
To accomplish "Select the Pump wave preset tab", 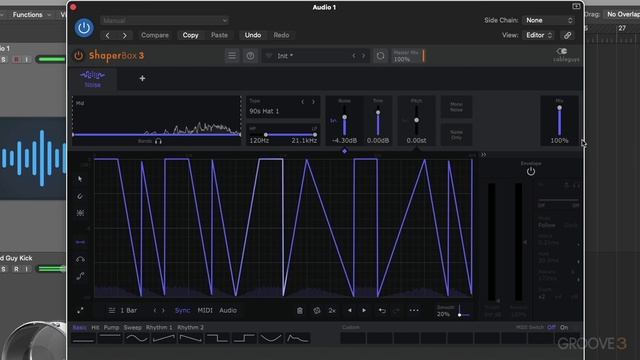I will 111,327.
